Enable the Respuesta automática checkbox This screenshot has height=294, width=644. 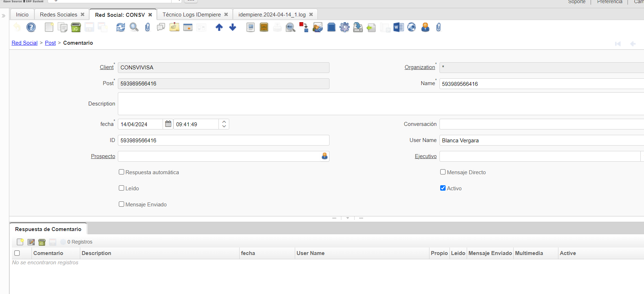point(121,172)
